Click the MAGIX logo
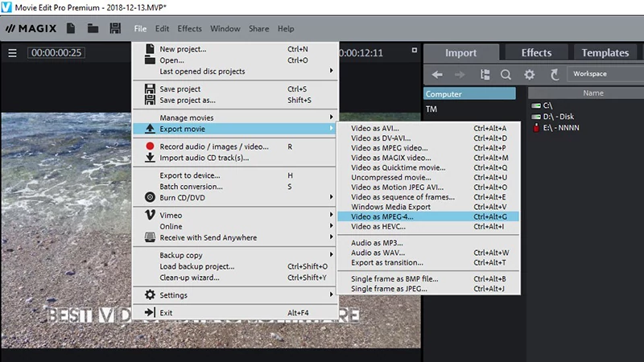Viewport: 644px width, 362px height. [x=31, y=29]
